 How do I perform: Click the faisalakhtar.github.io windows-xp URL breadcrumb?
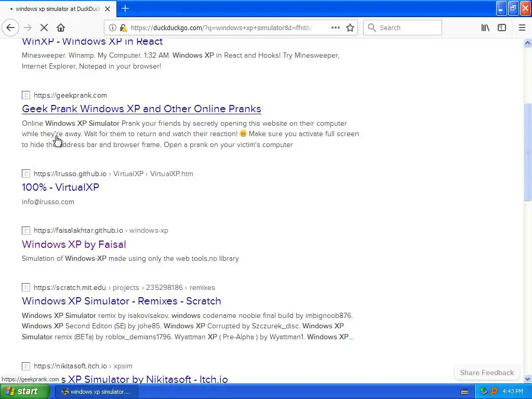pyautogui.click(x=101, y=231)
